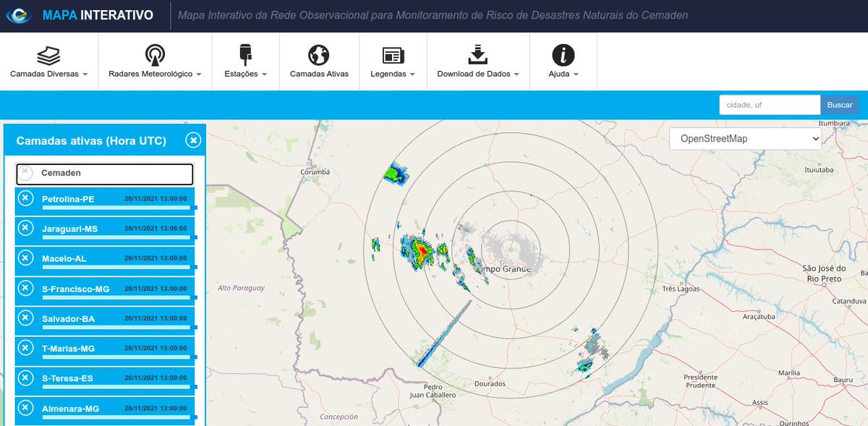Screen dimensions: 868x426
Task: Click the Marília map label
Action: pyautogui.click(x=788, y=372)
